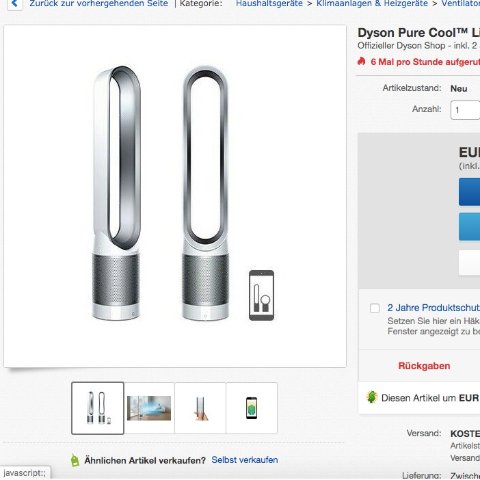Viewport: 480px width, 480px height.
Task: Select the hand holding fan thumbnail
Action: pos(200,408)
